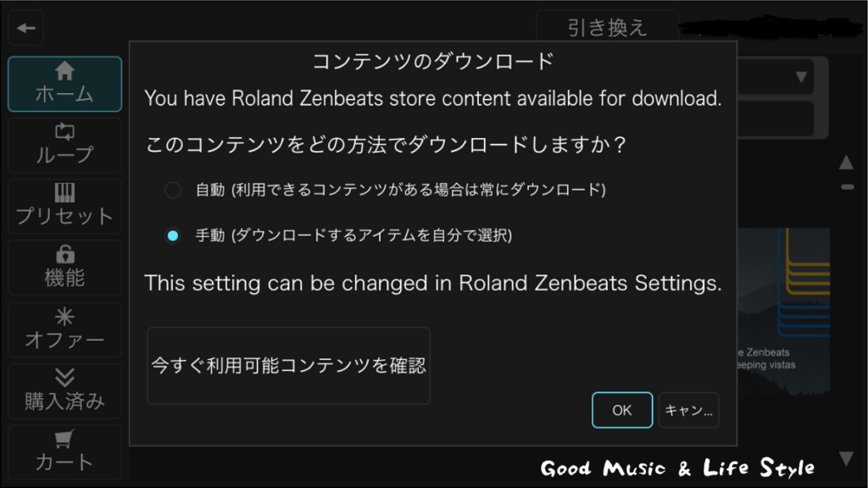Open the ループ loops icon
This screenshot has height=488, width=868.
(x=64, y=145)
